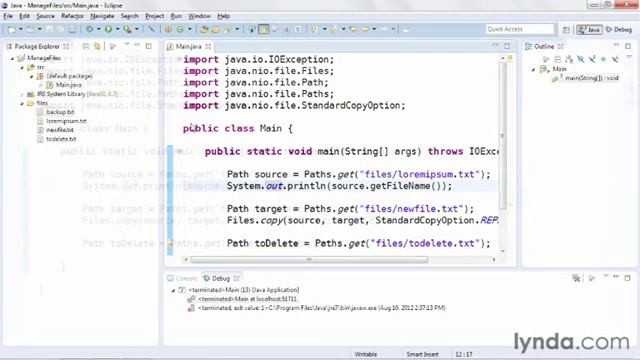Open the Edit menu
The height and width of the screenshot is (360, 640).
coord(24,16)
